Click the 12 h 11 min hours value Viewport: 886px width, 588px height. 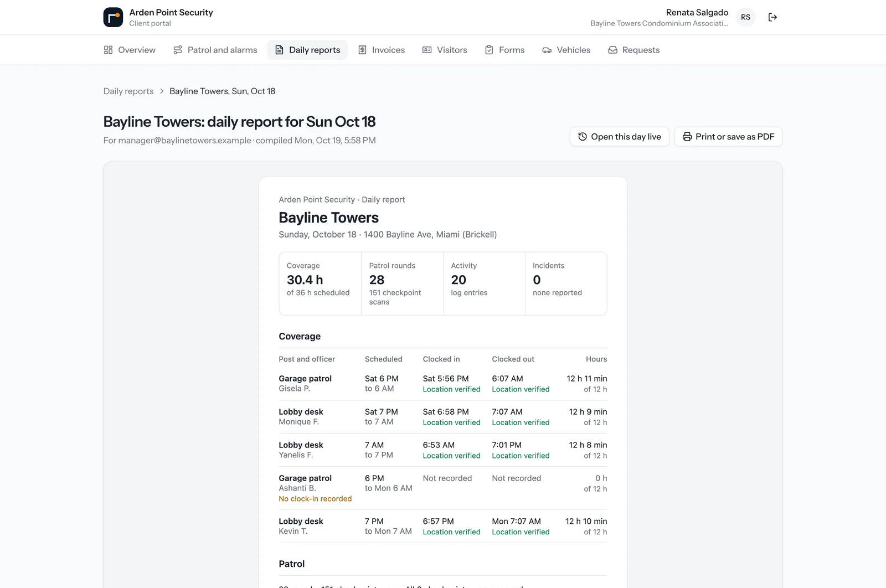pos(587,379)
